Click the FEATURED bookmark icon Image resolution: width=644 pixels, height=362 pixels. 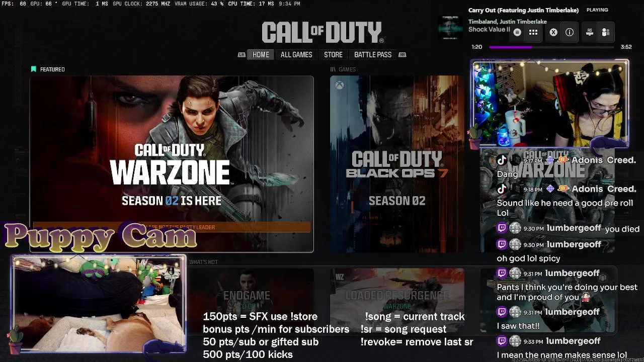(34, 69)
